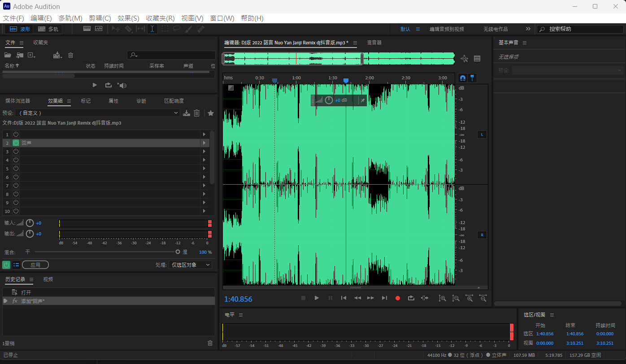Expand arrow of effect slot 2 回声
Image resolution: width=626 pixels, height=364 pixels.
coord(204,143)
